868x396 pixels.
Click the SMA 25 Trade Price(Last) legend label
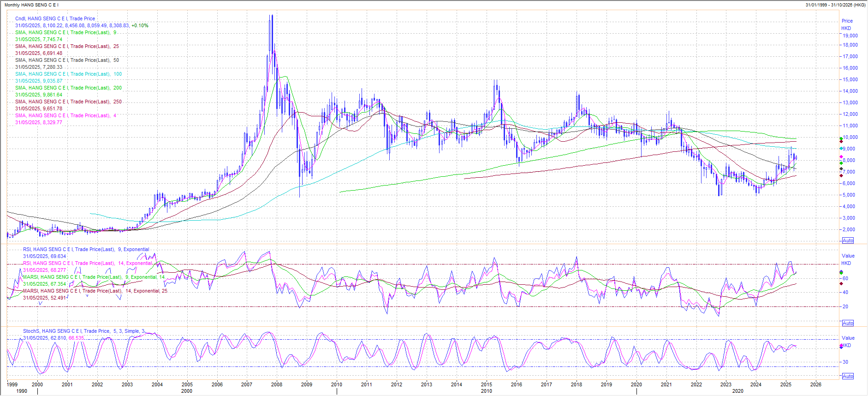[67, 47]
